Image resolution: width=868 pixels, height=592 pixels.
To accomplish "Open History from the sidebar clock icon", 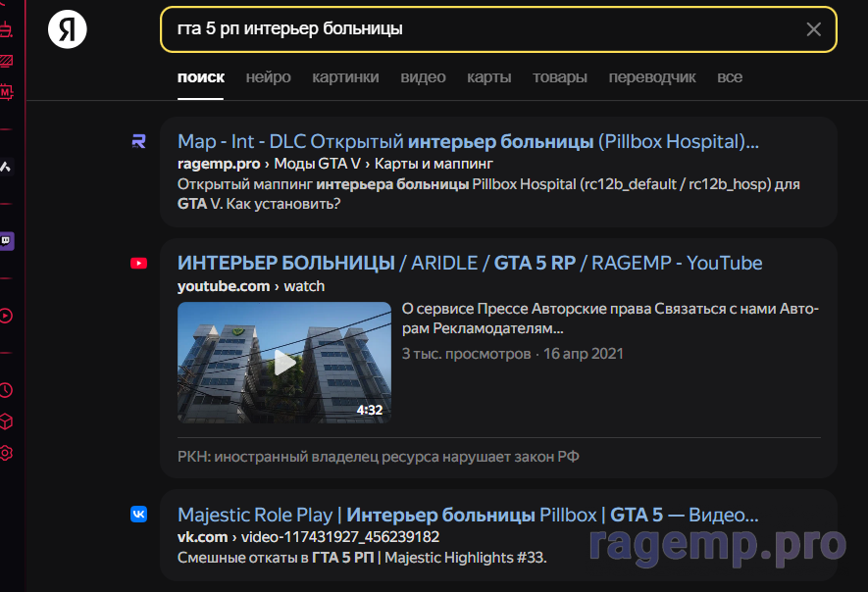I will tap(6, 390).
